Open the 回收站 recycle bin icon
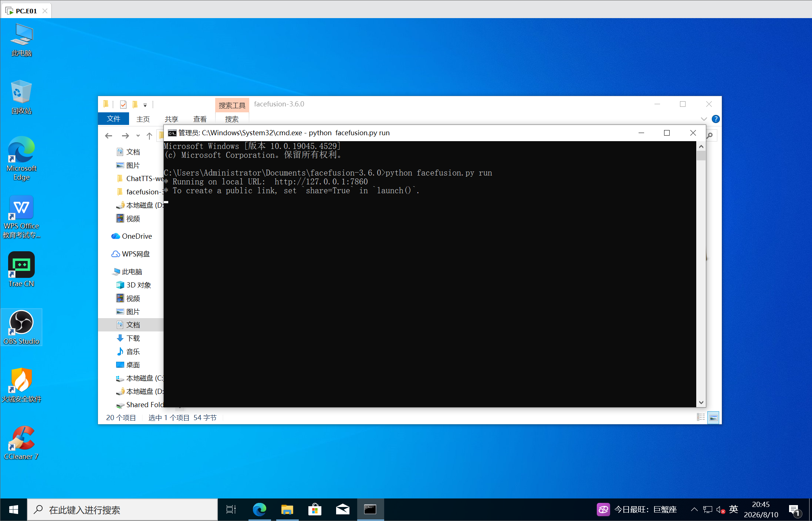This screenshot has width=812, height=521. tap(21, 97)
